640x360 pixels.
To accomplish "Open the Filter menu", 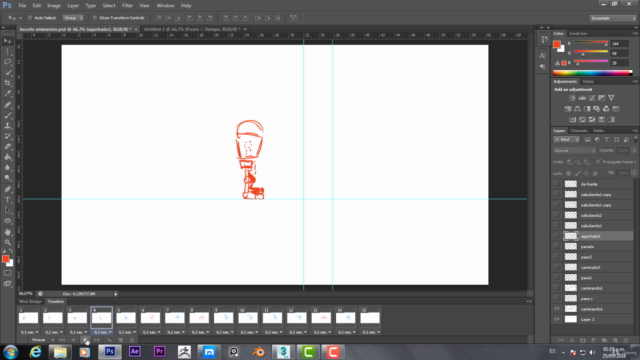I will 127,6.
